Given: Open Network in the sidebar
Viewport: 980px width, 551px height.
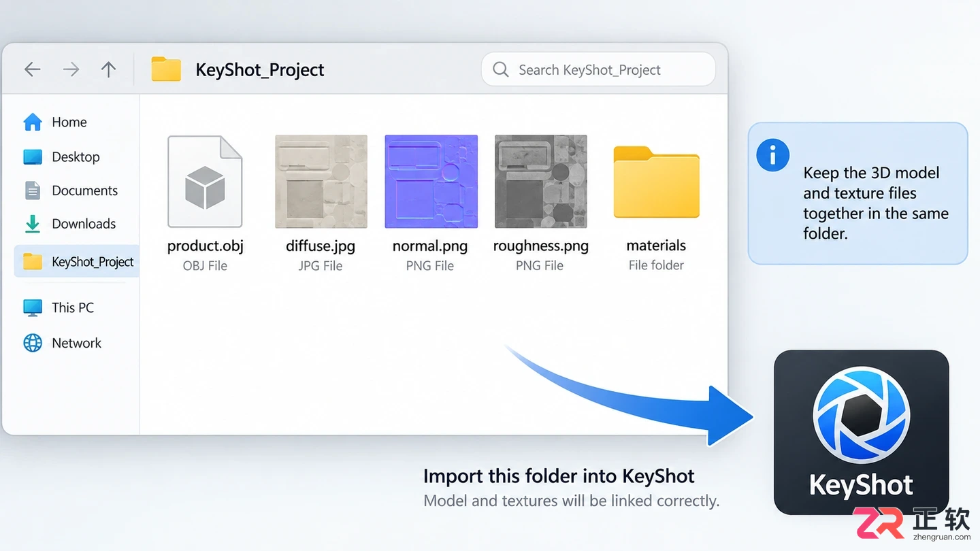Looking at the screenshot, I should [63, 343].
